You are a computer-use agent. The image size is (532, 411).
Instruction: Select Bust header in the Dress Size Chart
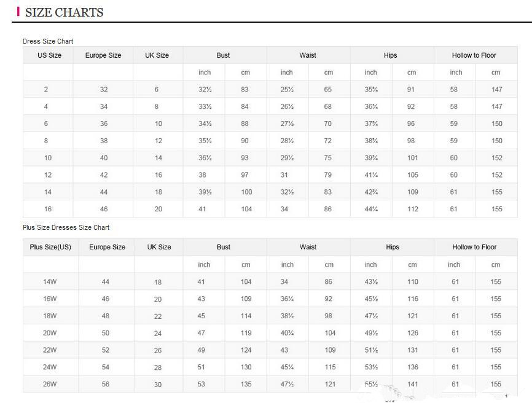click(x=224, y=55)
